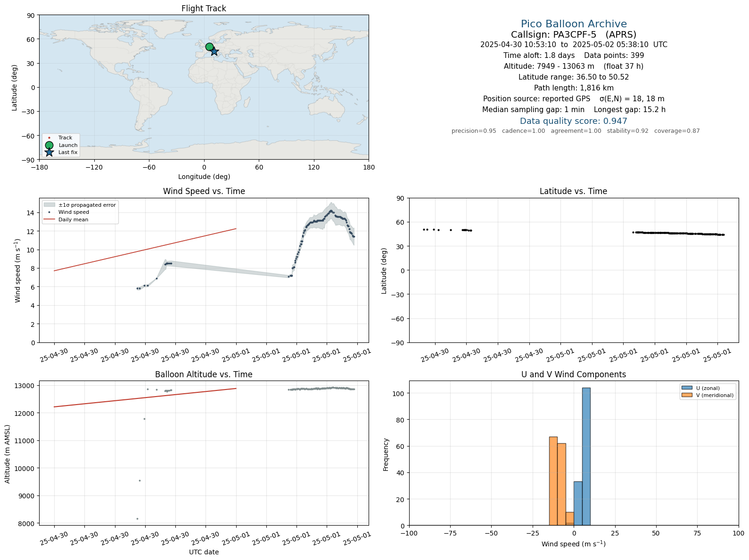Click the 'Frequency' axis label on the histogram
Viewport: 749px width, 560px height.
(386, 454)
